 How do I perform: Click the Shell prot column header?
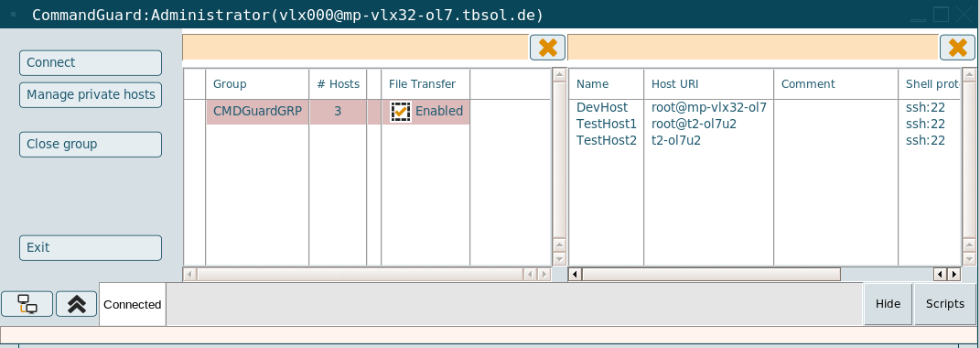[x=930, y=84]
